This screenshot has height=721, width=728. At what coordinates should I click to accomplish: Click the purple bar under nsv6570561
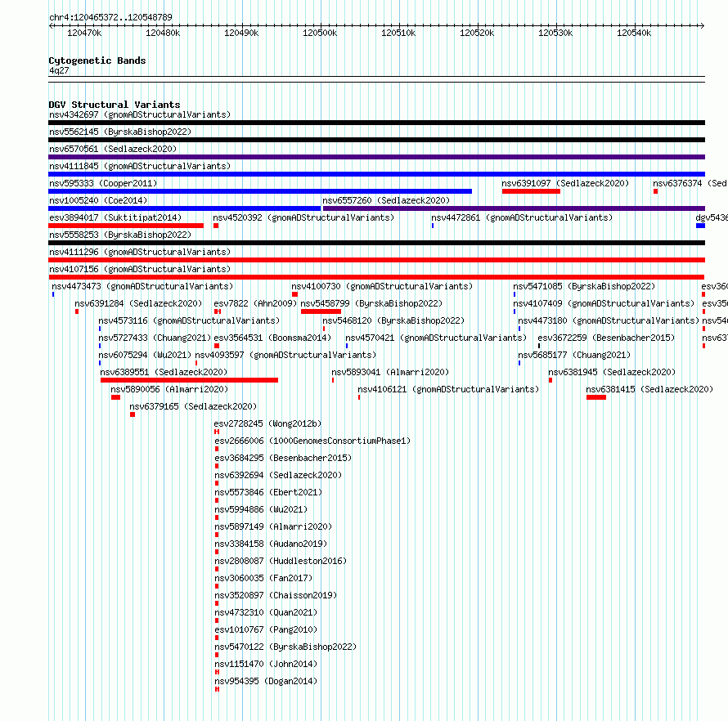[376, 157]
